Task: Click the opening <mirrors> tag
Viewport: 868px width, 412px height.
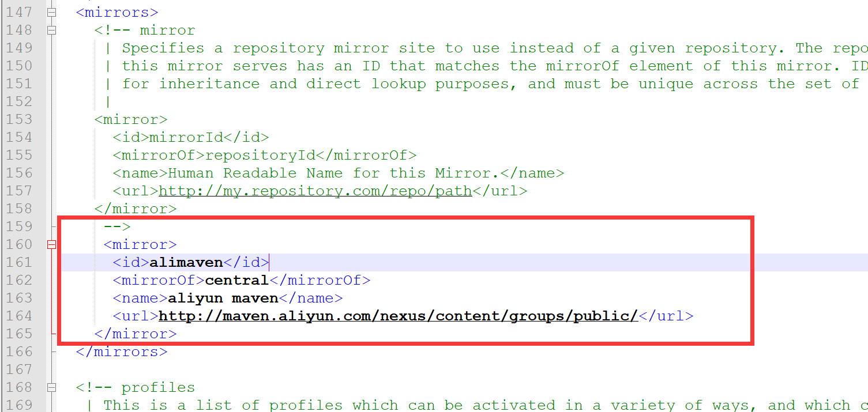Action: 117,12
